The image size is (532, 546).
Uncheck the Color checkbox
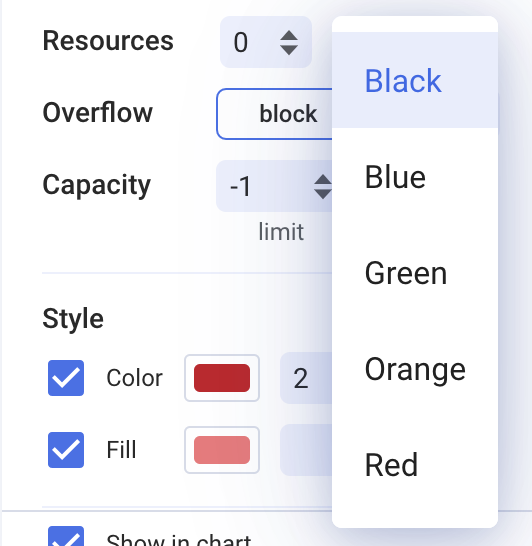pyautogui.click(x=66, y=378)
